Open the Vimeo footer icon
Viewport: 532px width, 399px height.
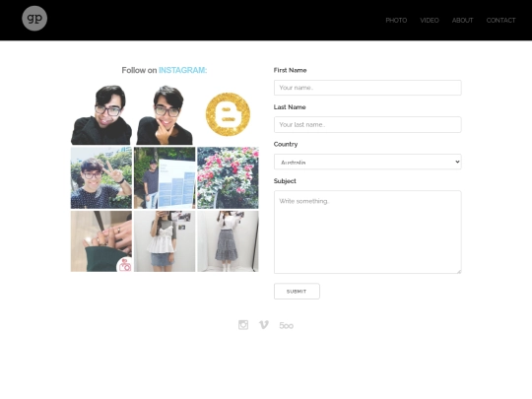coord(264,325)
